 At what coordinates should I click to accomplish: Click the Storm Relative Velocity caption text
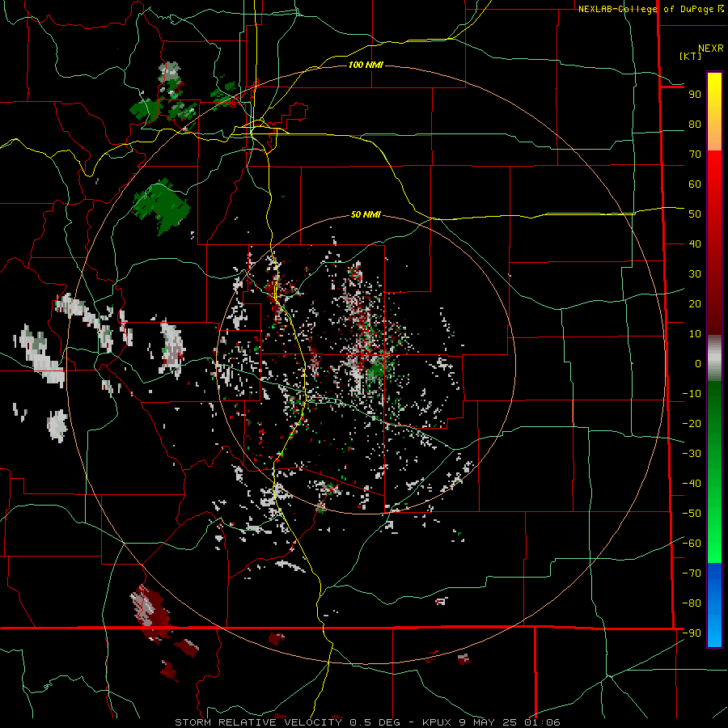(x=367, y=722)
